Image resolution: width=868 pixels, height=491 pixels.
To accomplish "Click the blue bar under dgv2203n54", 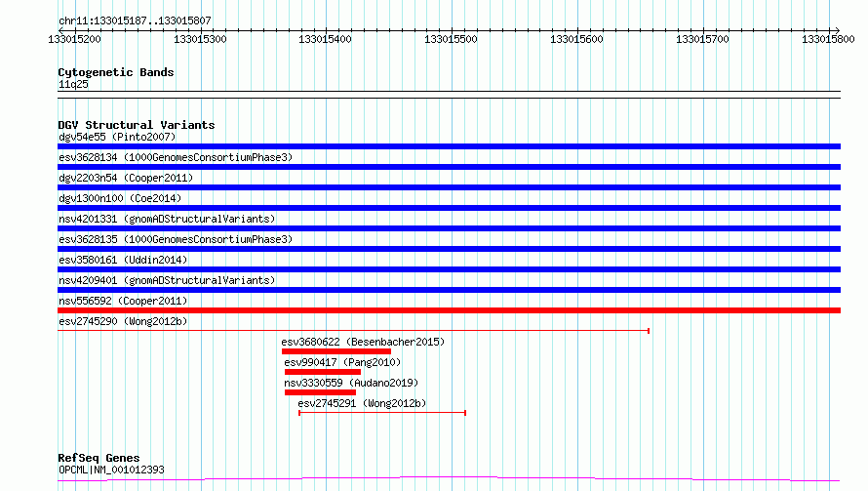I will pos(449,187).
